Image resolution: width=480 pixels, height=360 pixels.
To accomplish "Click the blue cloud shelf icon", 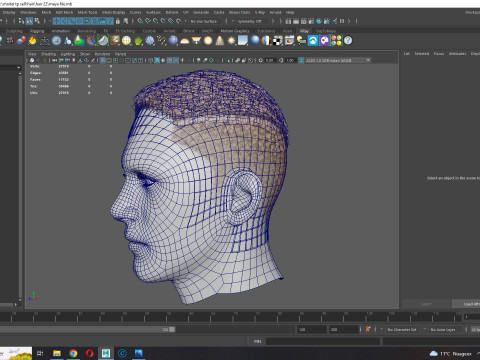I will point(313,41).
